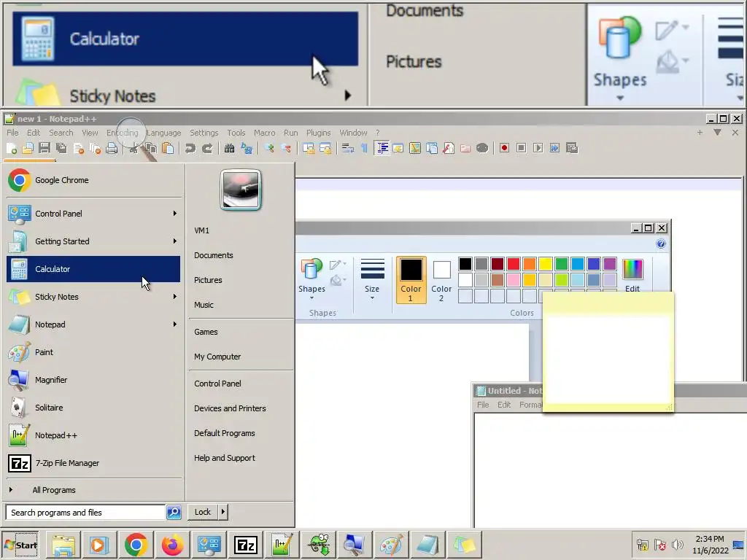Click the Stop Recording macro icon
The height and width of the screenshot is (560, 747).
[x=521, y=148]
